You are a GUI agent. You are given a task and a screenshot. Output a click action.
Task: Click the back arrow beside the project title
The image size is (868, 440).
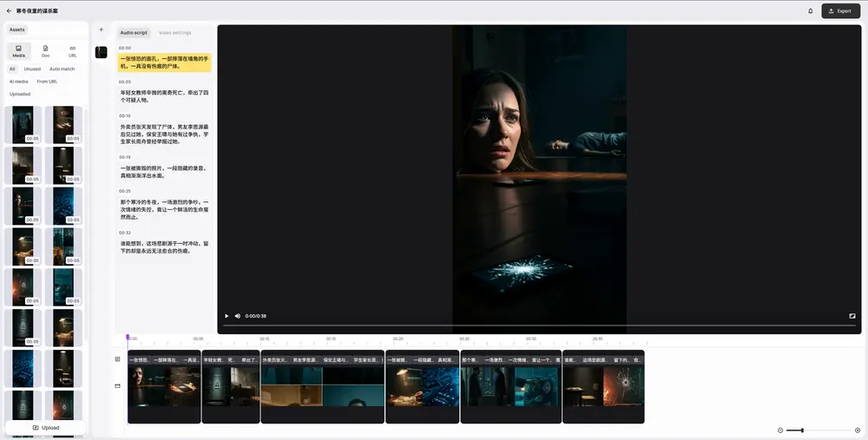pyautogui.click(x=9, y=11)
